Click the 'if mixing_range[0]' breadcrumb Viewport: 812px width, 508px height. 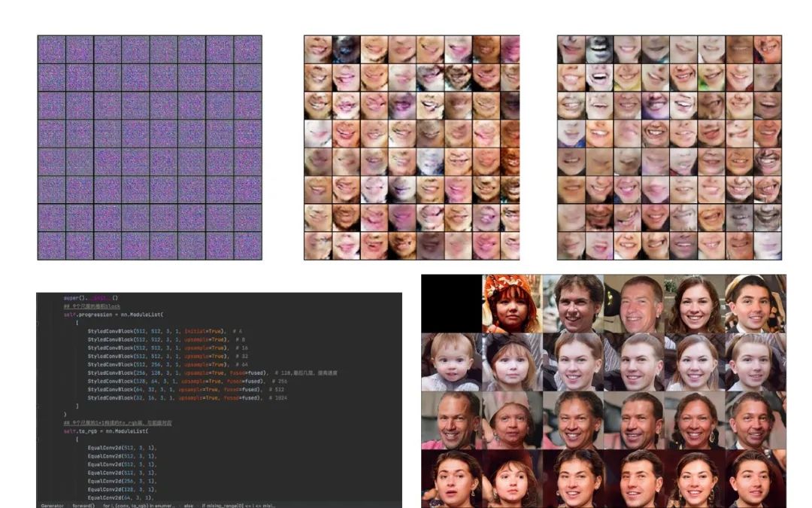(238, 506)
